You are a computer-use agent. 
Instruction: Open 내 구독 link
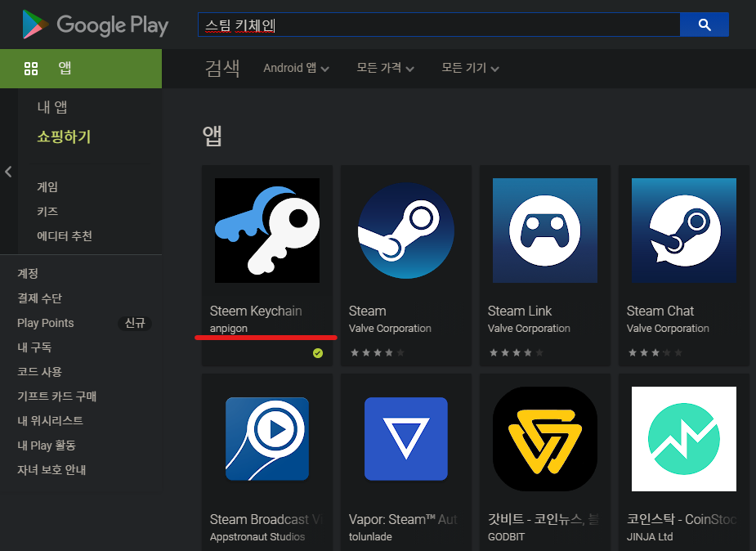click(34, 347)
